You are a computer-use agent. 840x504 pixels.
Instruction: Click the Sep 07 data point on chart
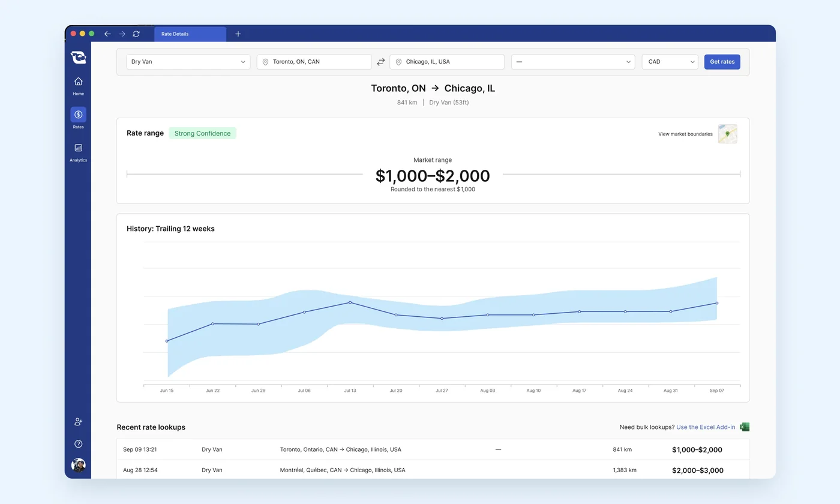click(717, 303)
